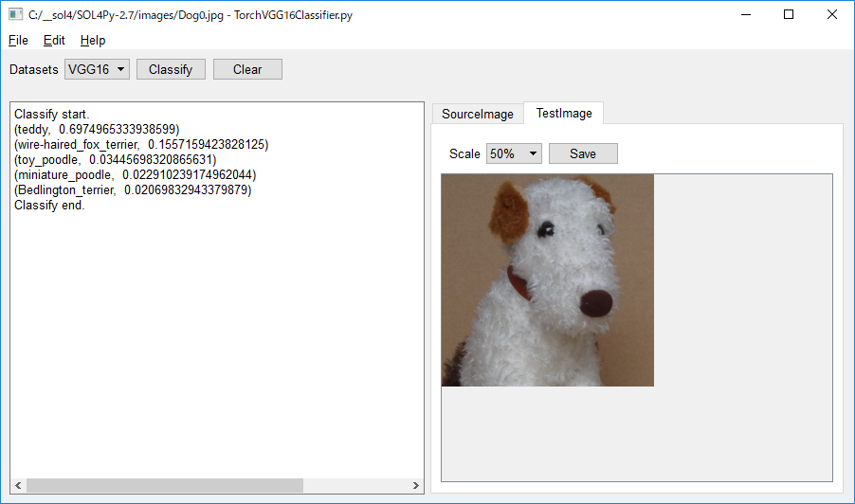855x504 pixels.
Task: Click the miniature_poodle result line
Action: (136, 175)
